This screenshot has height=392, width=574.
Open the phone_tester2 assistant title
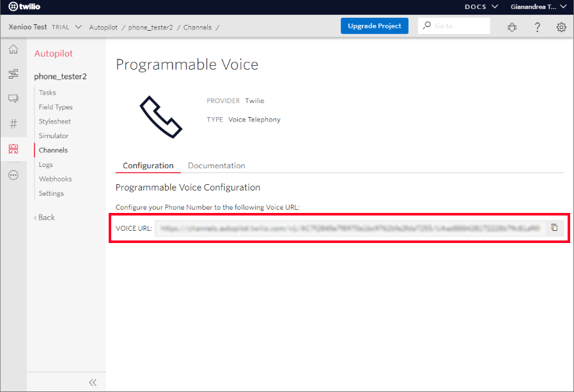point(60,76)
